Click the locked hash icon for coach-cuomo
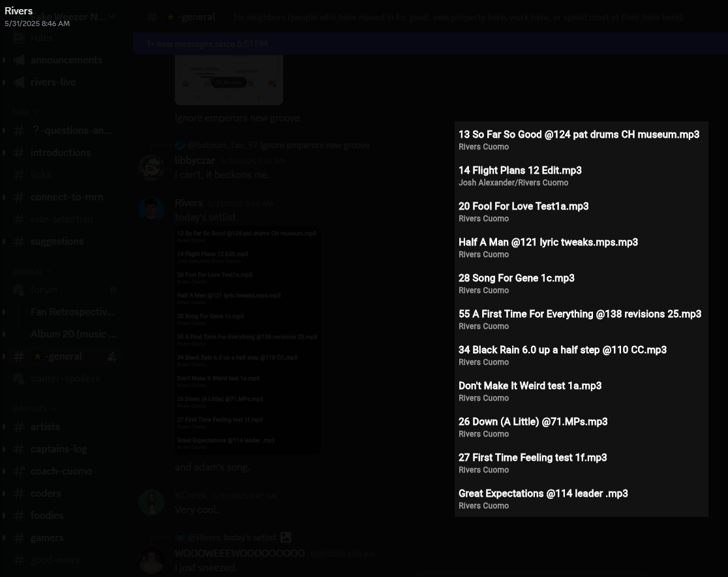Image resolution: width=728 pixels, height=577 pixels. [x=19, y=471]
